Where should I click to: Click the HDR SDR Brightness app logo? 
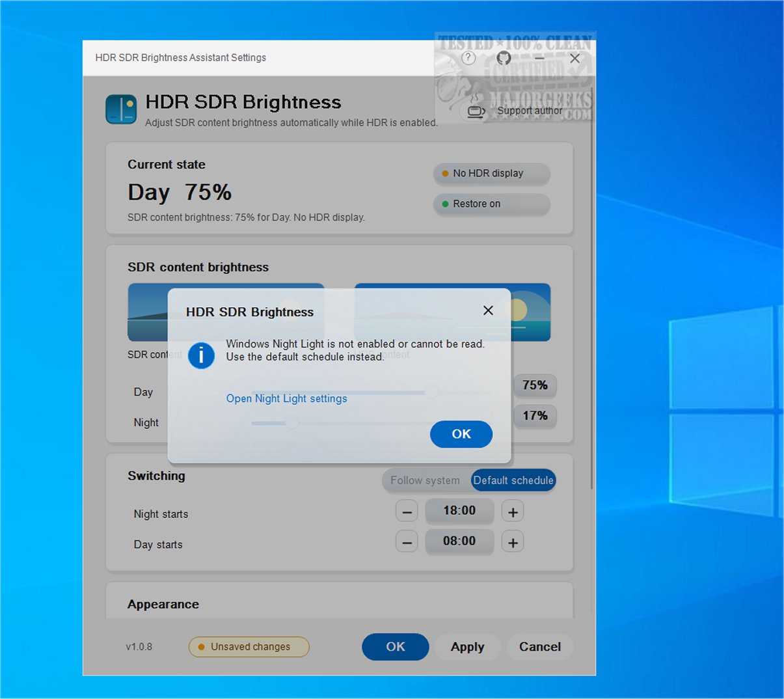[121, 109]
